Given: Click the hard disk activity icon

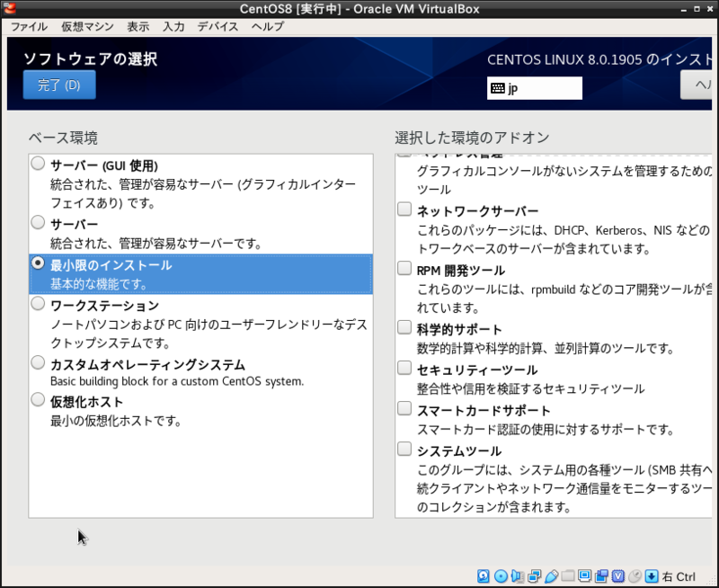Looking at the screenshot, I should coord(483,576).
